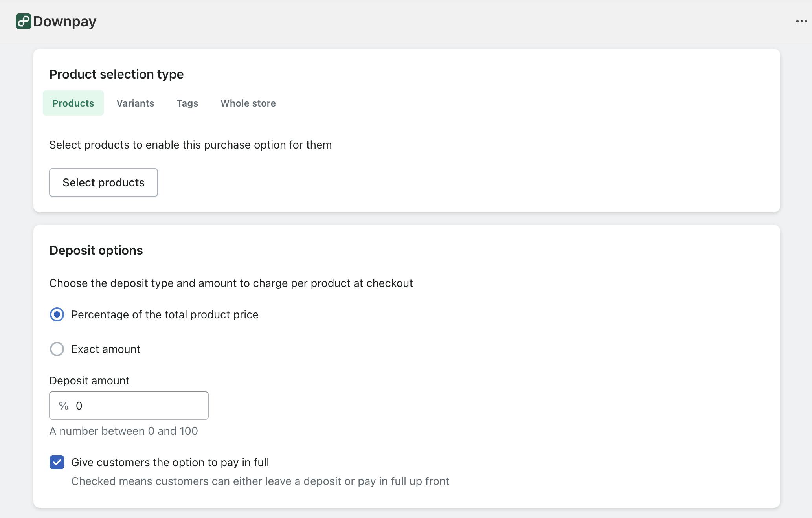The height and width of the screenshot is (518, 812).
Task: Click the Deposit options heading
Action: [96, 250]
